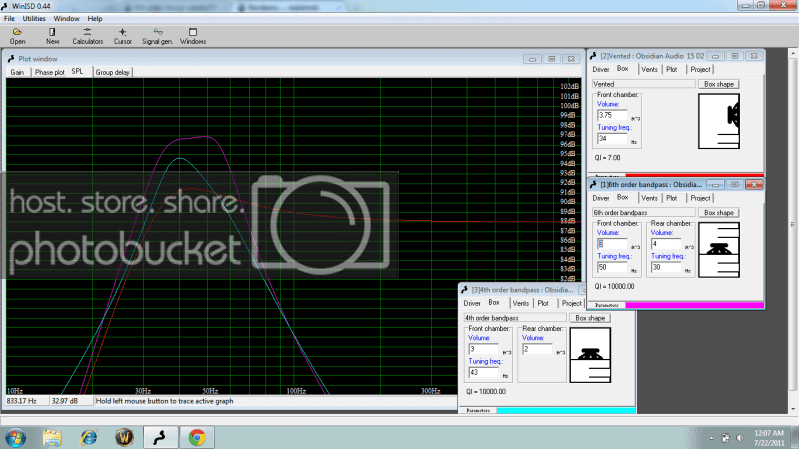Open Driver tab in 6th order bandpass window
Viewport: 799px width, 449px height.
[x=601, y=198]
